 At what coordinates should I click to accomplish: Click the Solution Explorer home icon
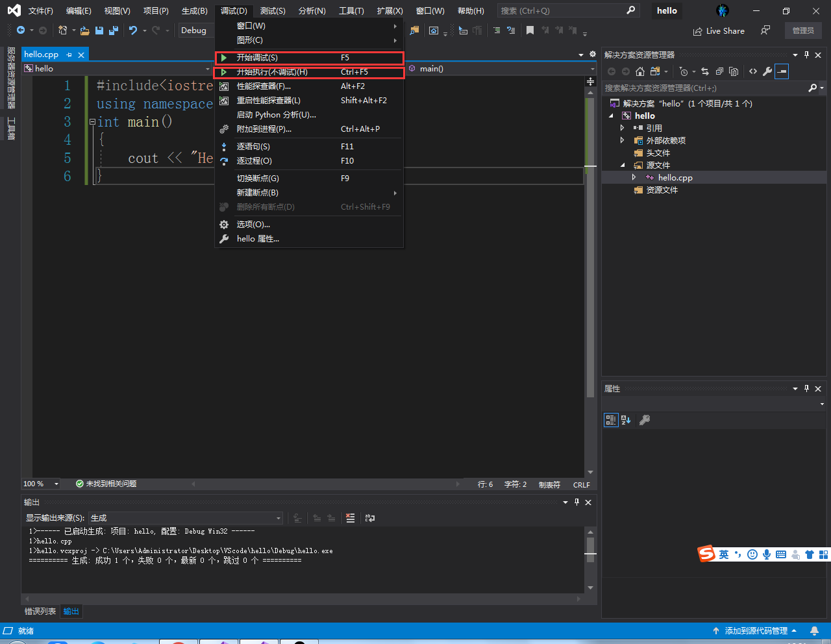639,71
